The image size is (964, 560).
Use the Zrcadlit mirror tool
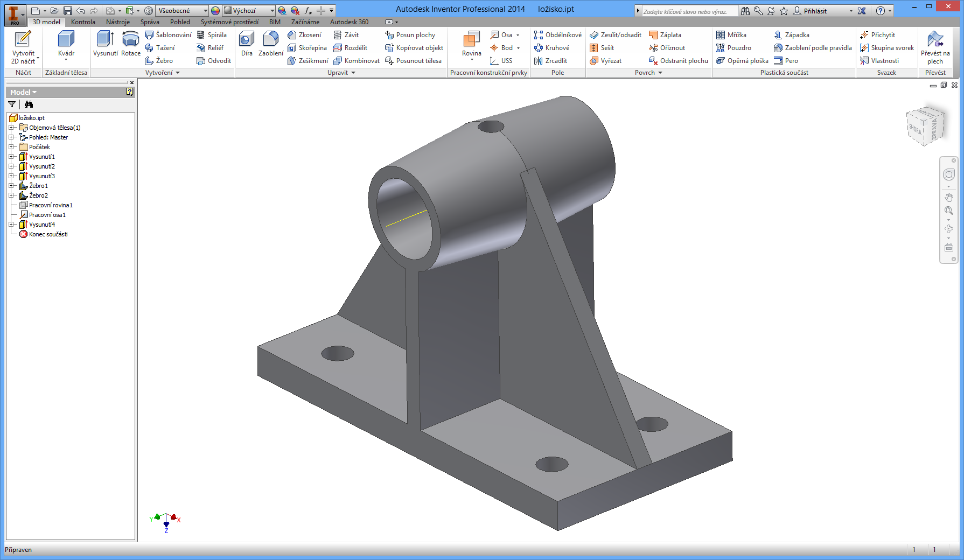coord(550,61)
